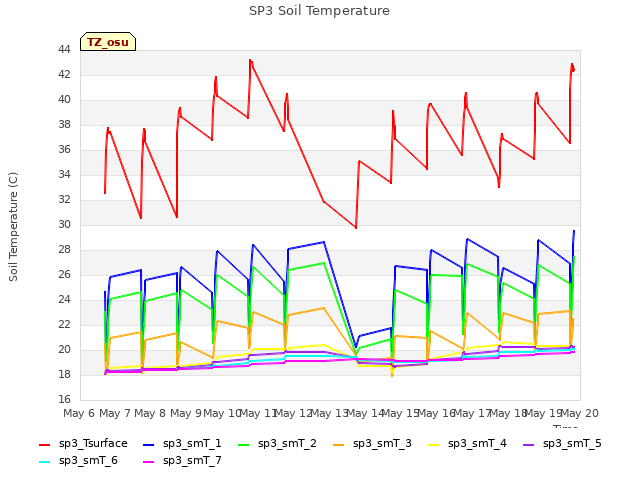Click the May 8 x-axis tick label
Viewport: 640px width, 480px height.
coord(150,413)
